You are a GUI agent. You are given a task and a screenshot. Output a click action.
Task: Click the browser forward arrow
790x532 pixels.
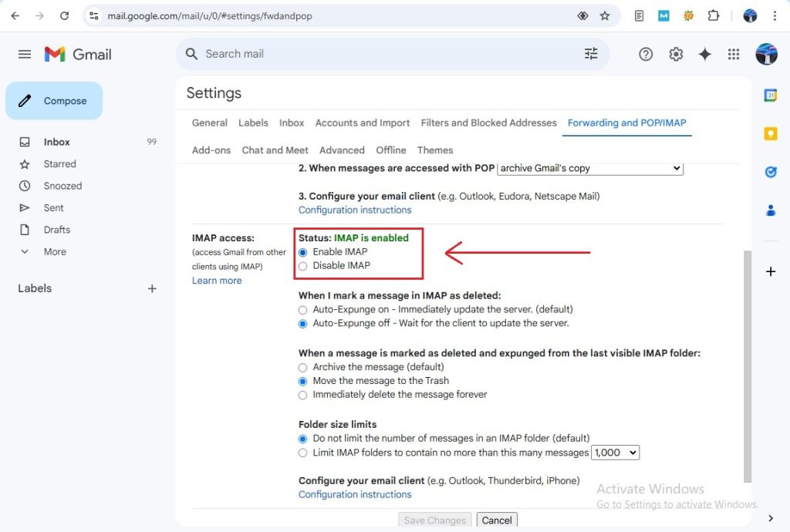coord(39,15)
